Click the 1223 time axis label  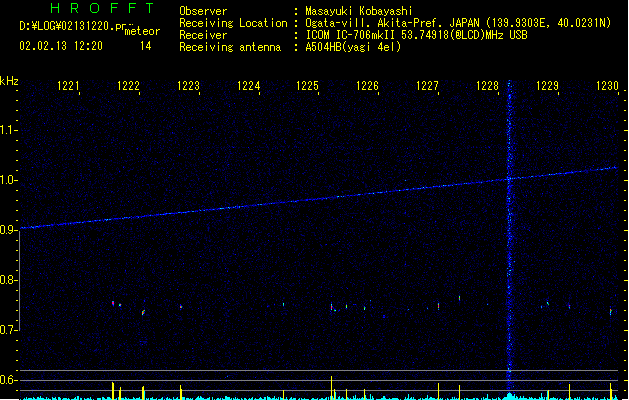pyautogui.click(x=188, y=86)
